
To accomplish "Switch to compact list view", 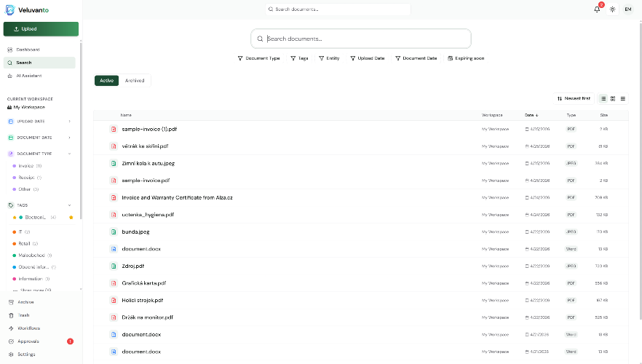I will (x=623, y=99).
